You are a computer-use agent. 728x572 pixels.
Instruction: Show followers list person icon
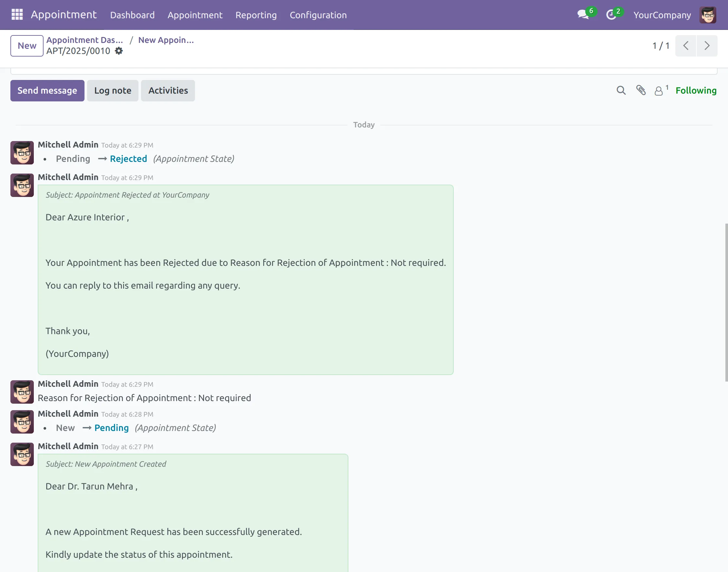659,91
